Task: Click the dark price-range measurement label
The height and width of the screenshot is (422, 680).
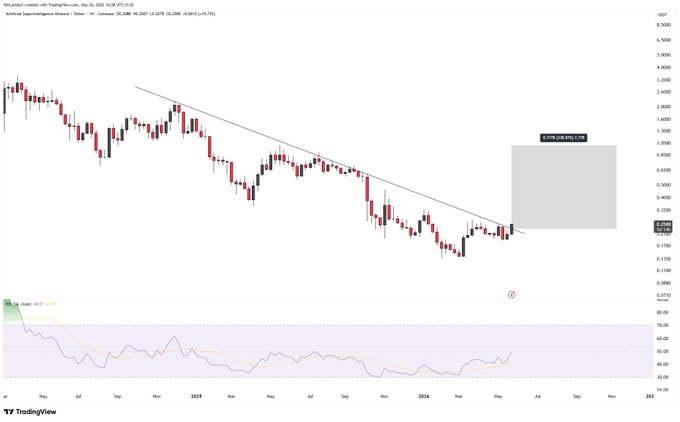Action: 564,138
